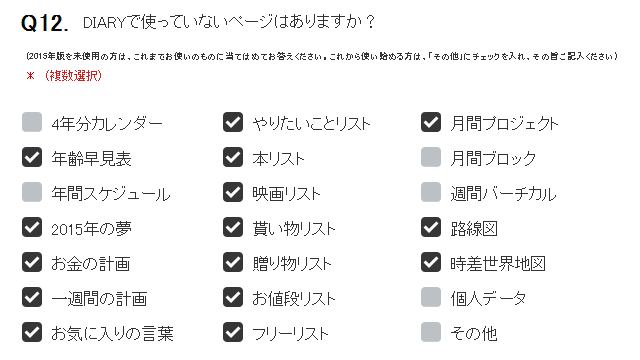640x360 pixels.
Task: Uncheck 贈り物リスト checkbox
Action: click(x=233, y=262)
